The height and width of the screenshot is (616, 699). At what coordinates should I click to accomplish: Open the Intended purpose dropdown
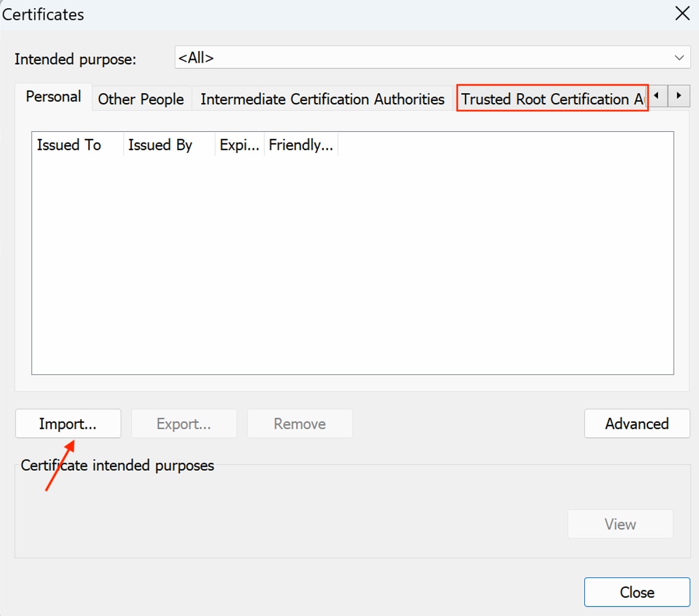click(433, 57)
